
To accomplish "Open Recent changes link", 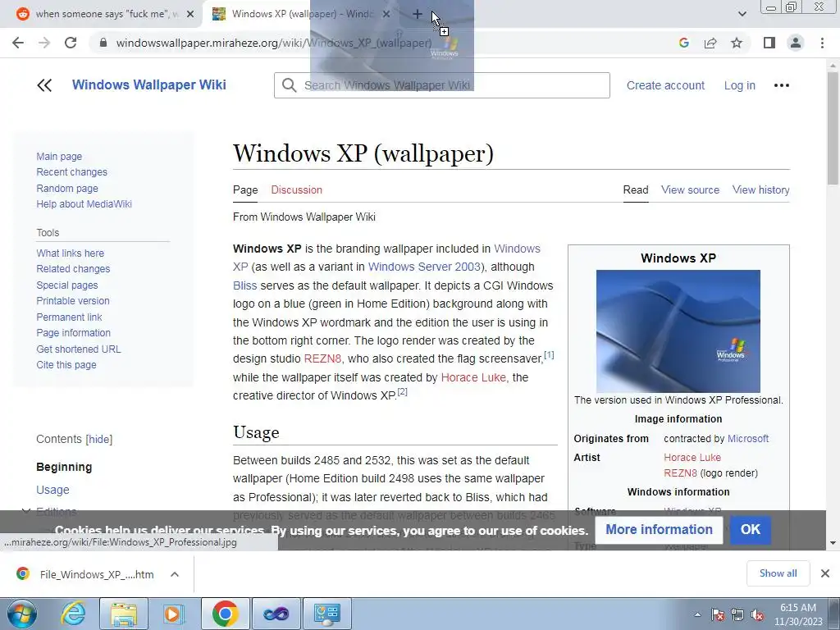I will pos(72,172).
